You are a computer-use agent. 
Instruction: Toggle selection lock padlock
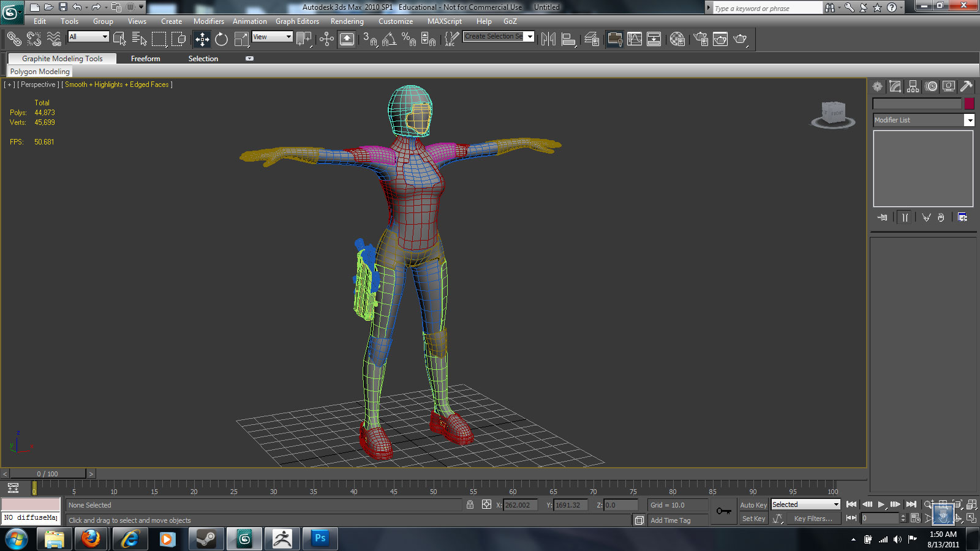click(x=470, y=504)
